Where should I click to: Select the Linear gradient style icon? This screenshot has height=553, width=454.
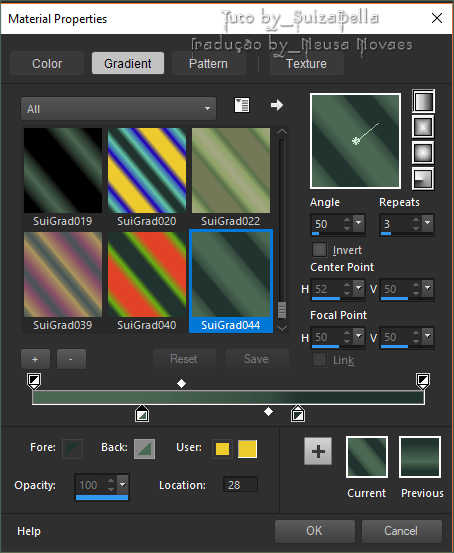pos(423,102)
